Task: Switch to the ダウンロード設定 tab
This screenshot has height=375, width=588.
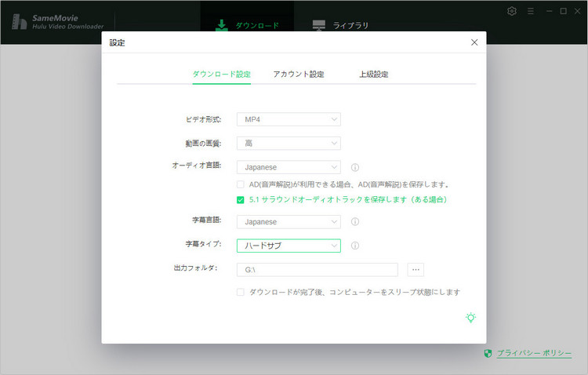Action: coord(222,75)
